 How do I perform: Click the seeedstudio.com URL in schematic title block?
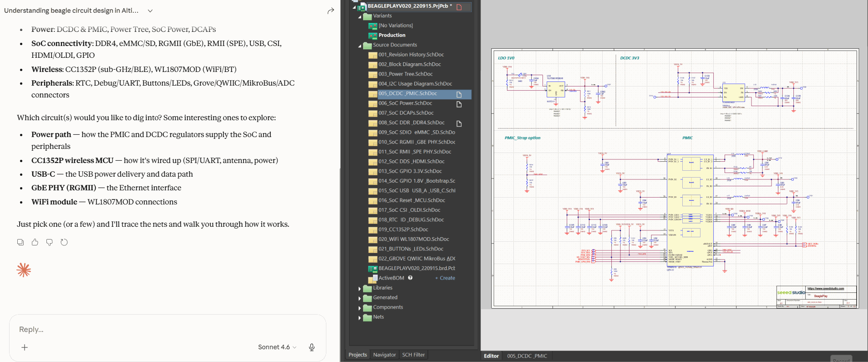[826, 289]
